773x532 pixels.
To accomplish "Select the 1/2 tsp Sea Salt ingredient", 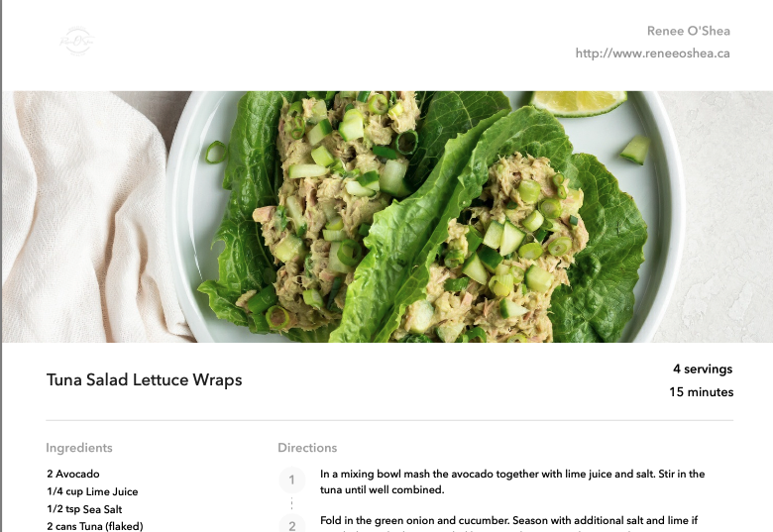I will point(85,509).
